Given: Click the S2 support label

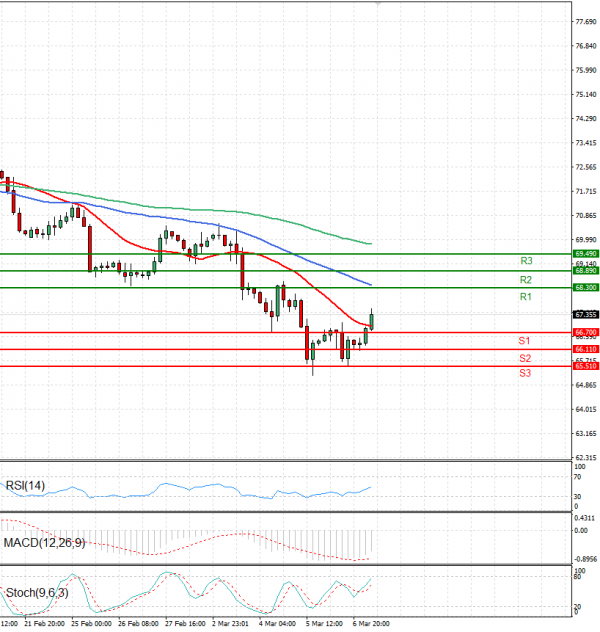Looking at the screenshot, I should (x=525, y=358).
